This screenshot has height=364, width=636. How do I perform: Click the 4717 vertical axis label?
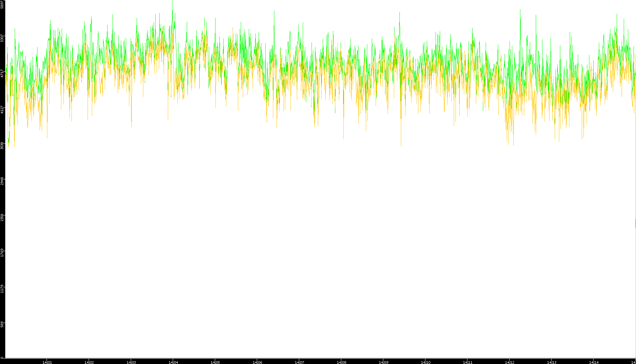2,74
